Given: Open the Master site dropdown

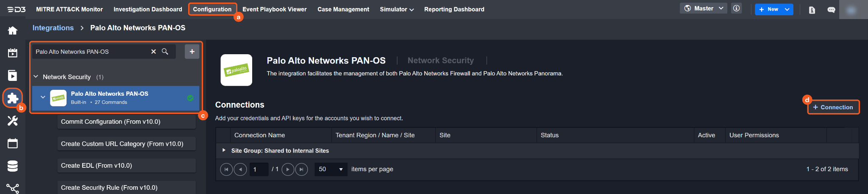Looking at the screenshot, I should pyautogui.click(x=704, y=8).
